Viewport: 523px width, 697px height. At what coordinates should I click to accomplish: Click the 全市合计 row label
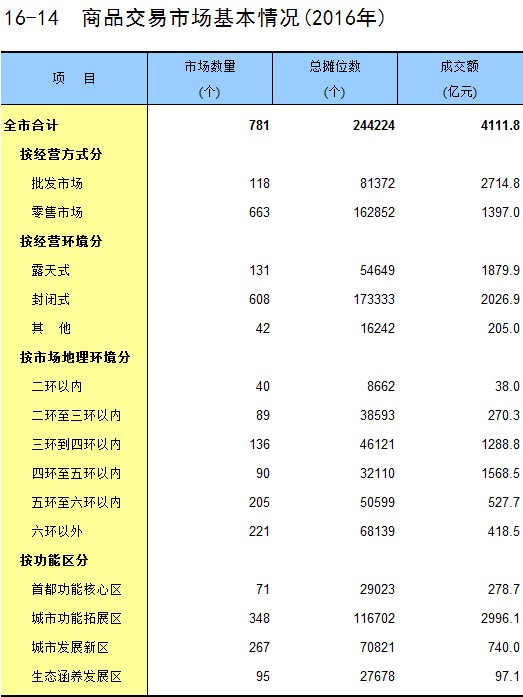(31, 125)
